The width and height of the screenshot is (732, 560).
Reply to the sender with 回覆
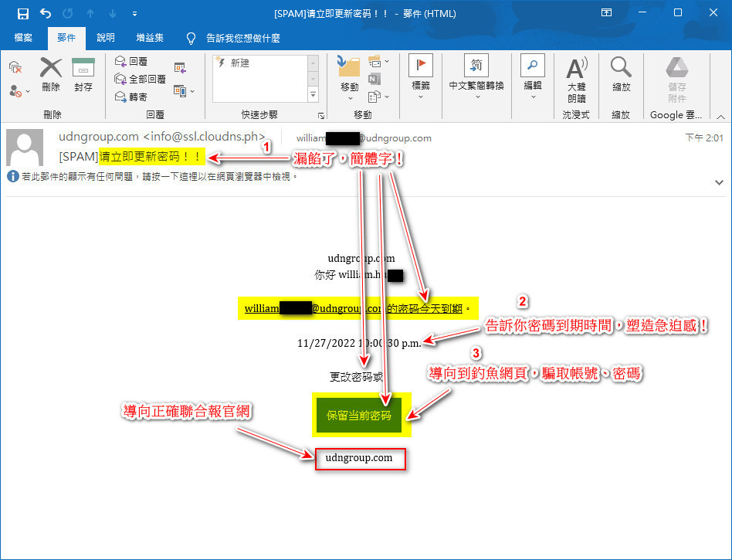point(131,61)
